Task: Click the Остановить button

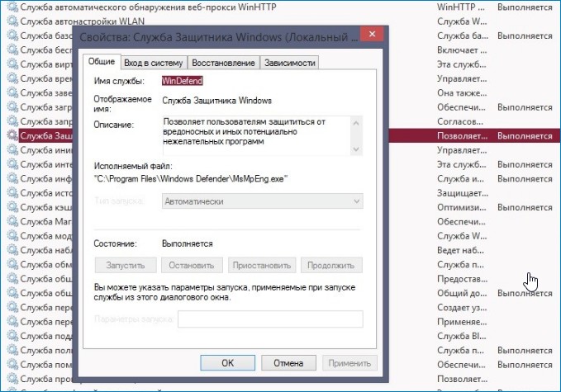Action: [x=192, y=265]
